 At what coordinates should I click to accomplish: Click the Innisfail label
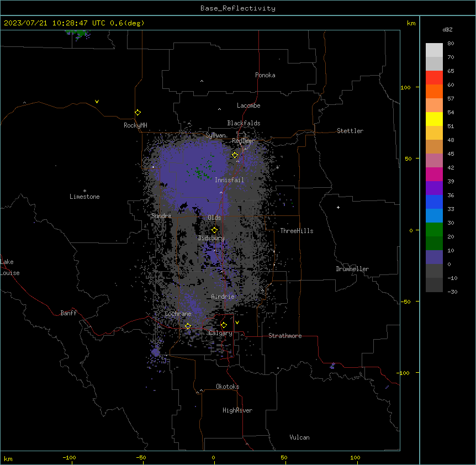pyautogui.click(x=229, y=180)
